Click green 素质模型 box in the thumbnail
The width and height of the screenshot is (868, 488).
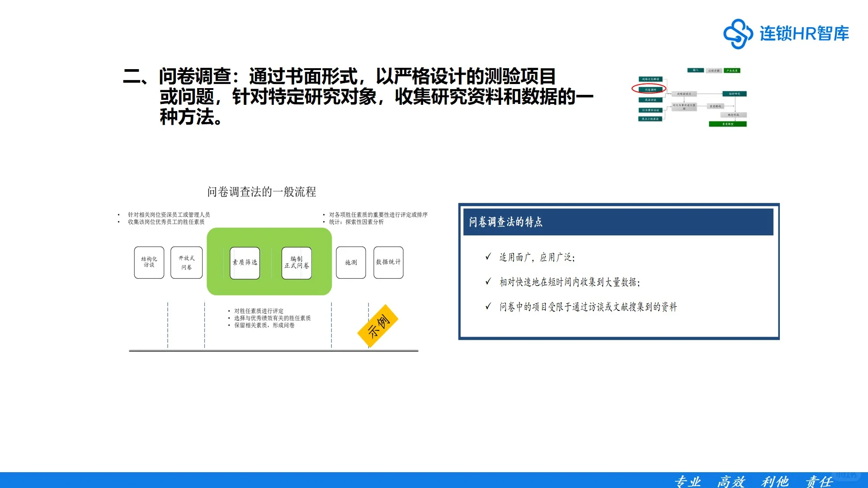click(728, 124)
